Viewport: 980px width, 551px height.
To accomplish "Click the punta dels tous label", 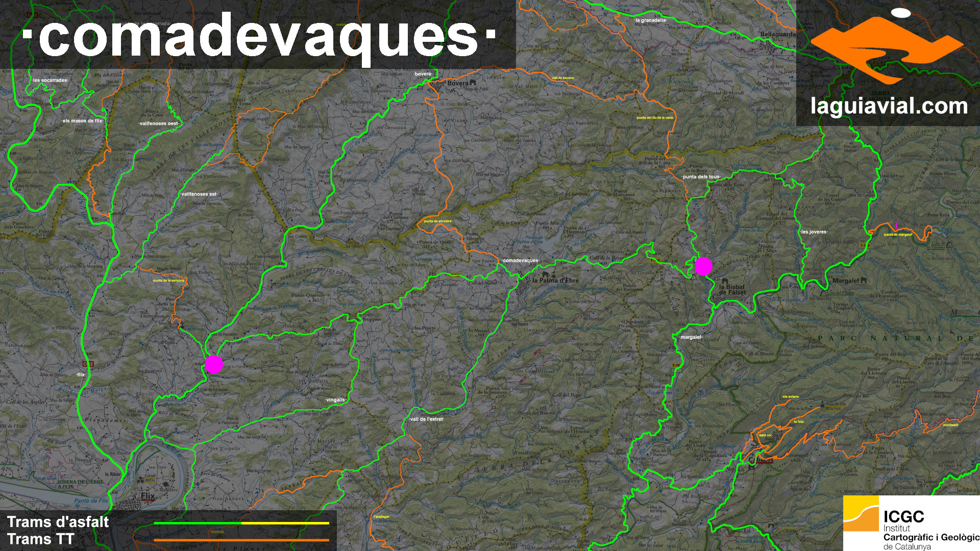I will 701,177.
